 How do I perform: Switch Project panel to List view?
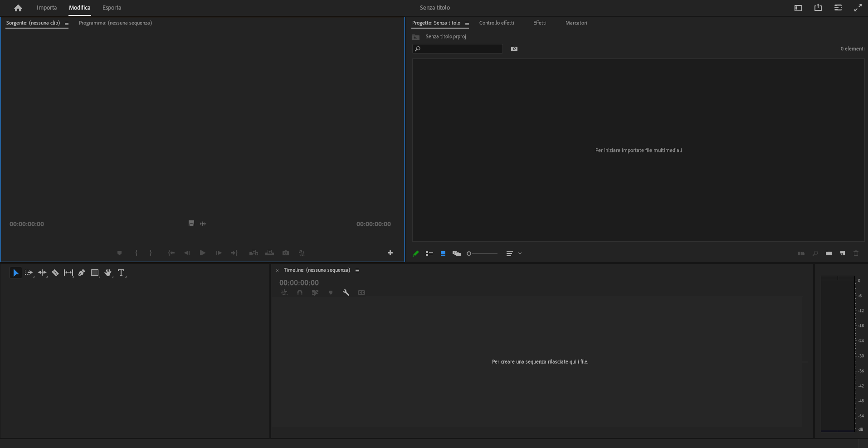click(429, 254)
